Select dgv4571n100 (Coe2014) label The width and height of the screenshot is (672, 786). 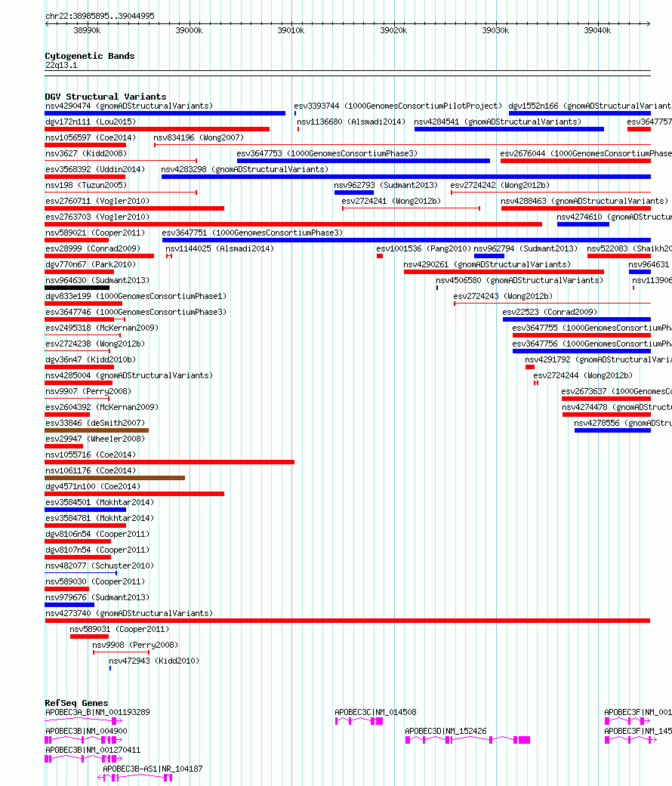click(x=93, y=487)
